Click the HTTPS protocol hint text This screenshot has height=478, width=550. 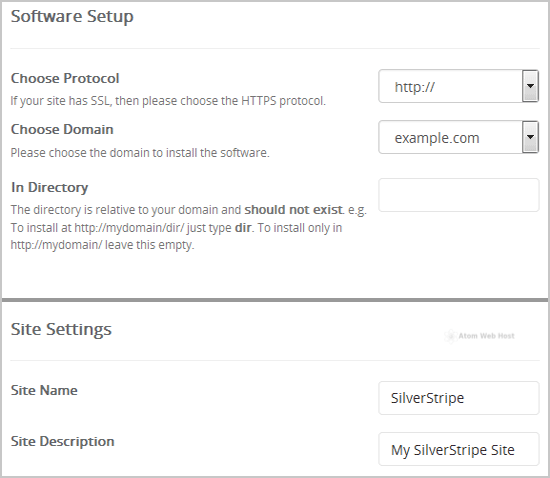tap(168, 101)
